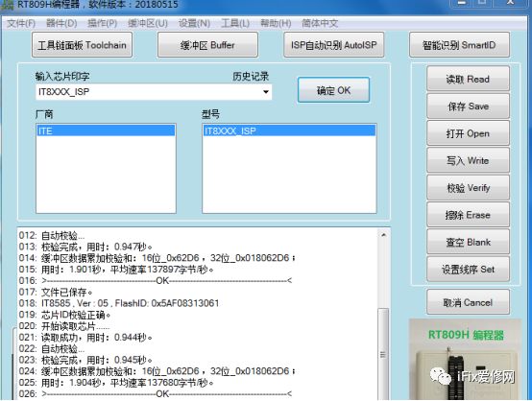Click the 打开 Open button
This screenshot has height=401, width=532.
tap(468, 133)
